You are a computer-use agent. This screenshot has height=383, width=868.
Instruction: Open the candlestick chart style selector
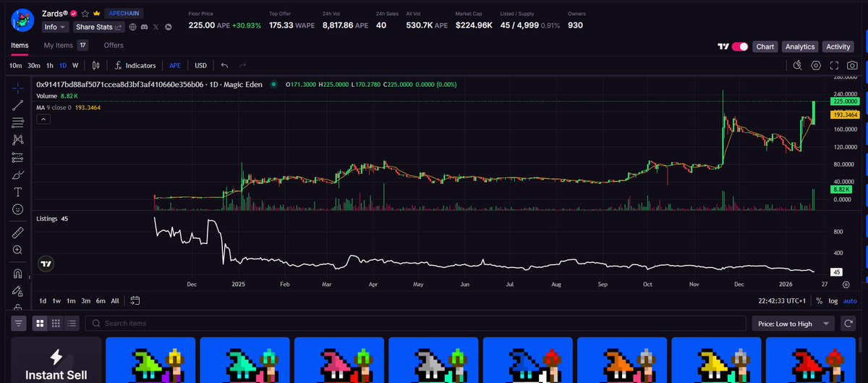pos(95,65)
